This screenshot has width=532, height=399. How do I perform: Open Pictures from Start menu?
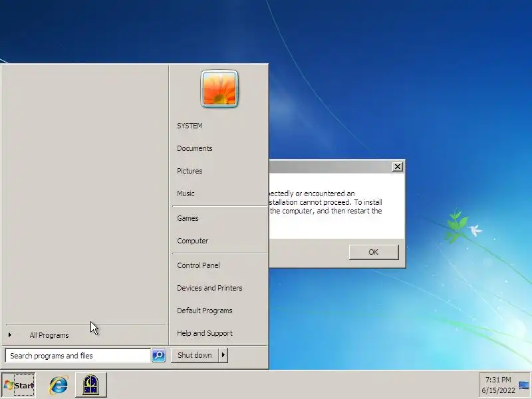coord(190,171)
